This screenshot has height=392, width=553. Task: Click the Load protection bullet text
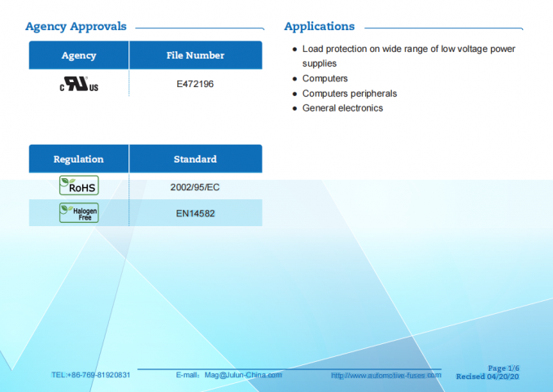[x=408, y=49]
